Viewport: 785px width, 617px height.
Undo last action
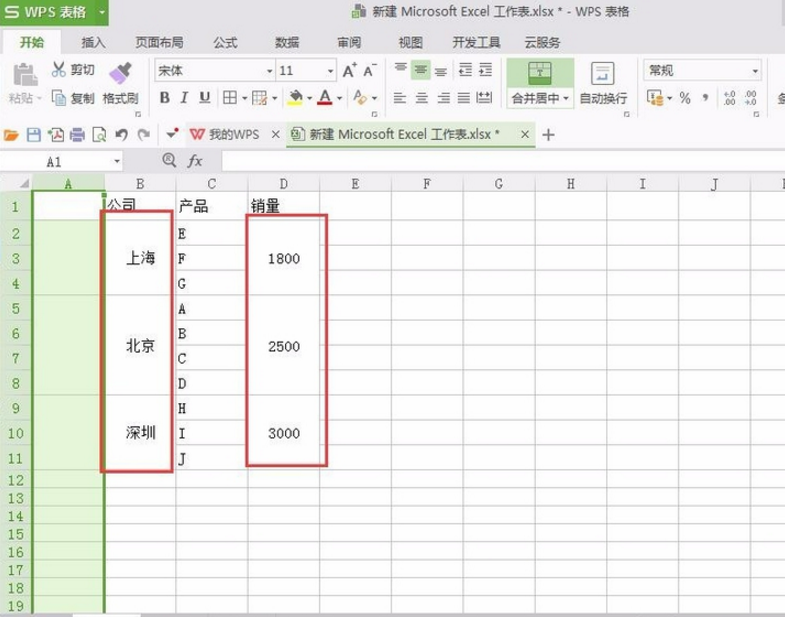121,135
